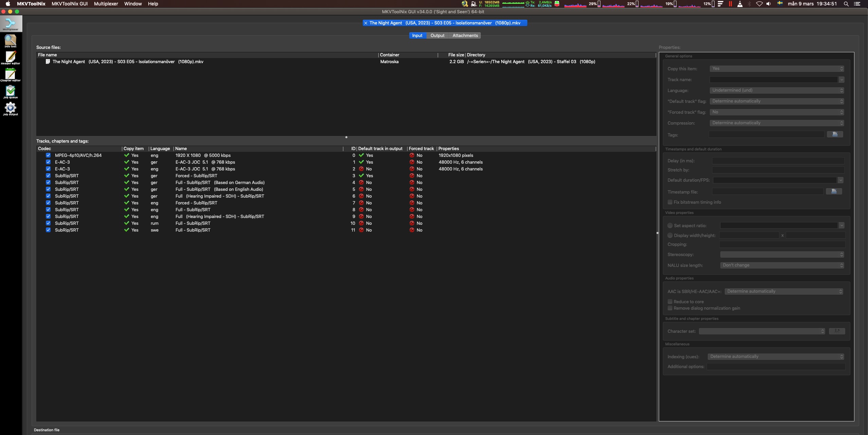Open the Job output view
This screenshot has width=868, height=435.
pos(10,109)
